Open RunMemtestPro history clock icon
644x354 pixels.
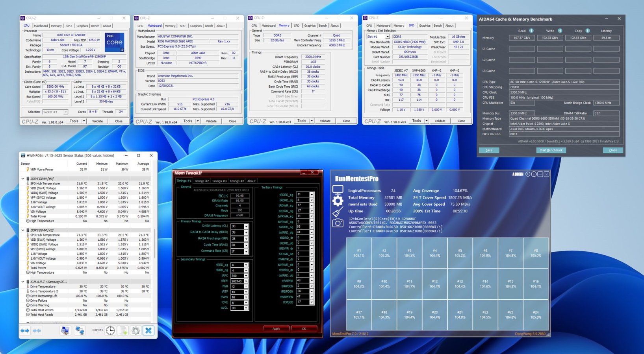527,174
